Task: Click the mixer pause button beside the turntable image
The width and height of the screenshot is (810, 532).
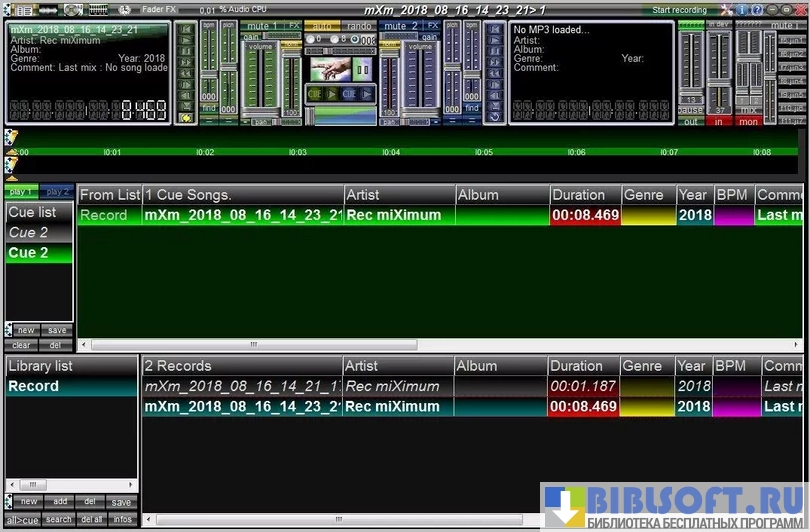Action: (x=362, y=70)
